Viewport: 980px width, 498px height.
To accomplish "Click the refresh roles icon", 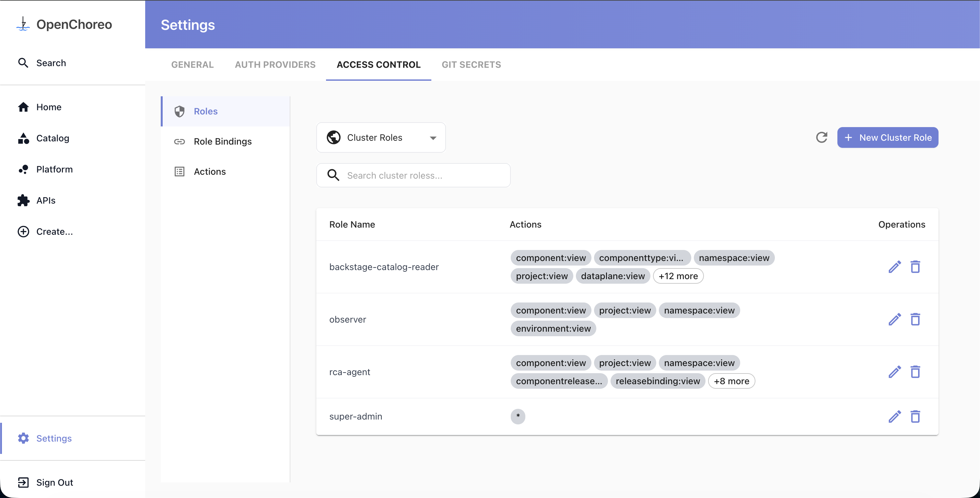I will pyautogui.click(x=821, y=137).
